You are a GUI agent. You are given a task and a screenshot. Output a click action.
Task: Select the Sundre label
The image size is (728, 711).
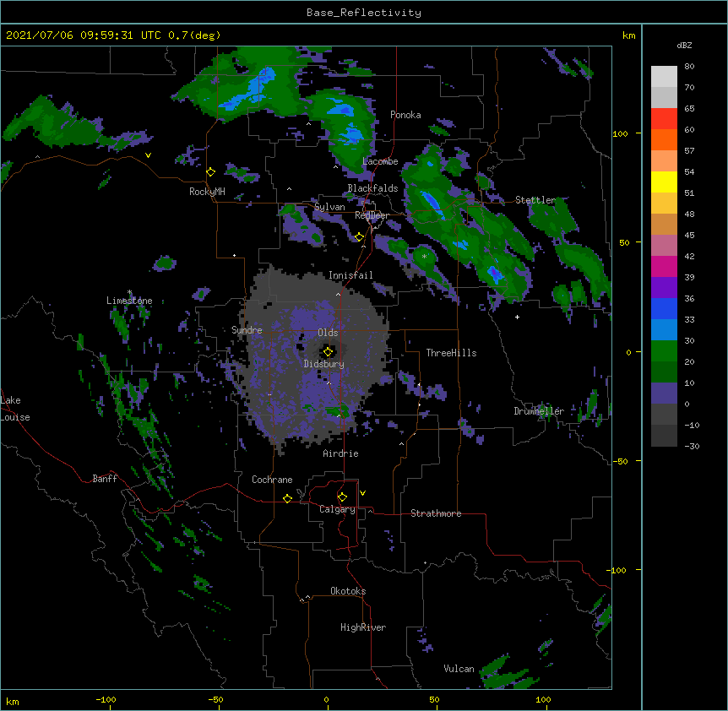pyautogui.click(x=247, y=330)
